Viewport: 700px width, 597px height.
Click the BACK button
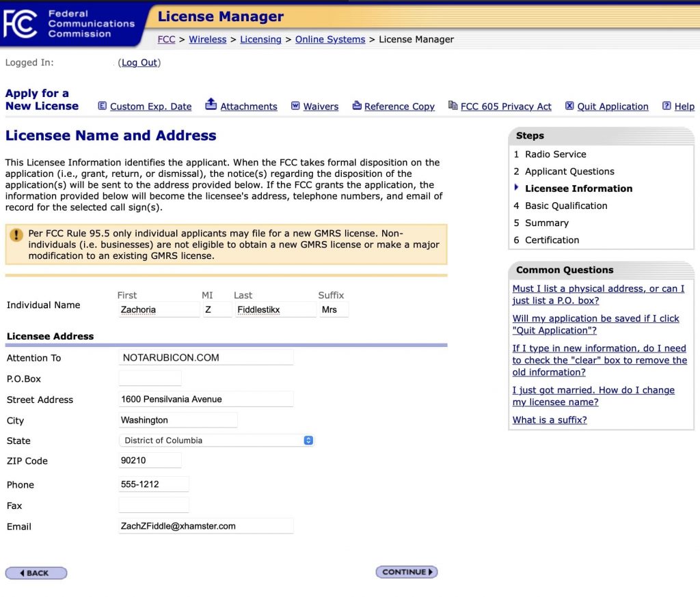point(36,573)
